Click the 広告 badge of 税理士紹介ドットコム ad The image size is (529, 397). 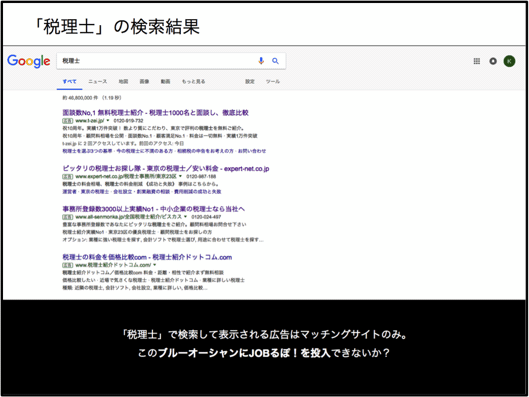coord(68,265)
